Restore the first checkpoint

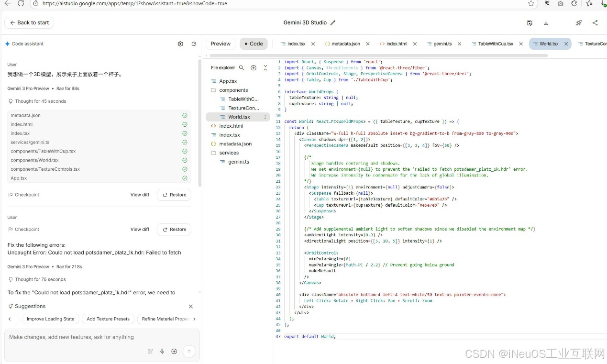pos(174,195)
